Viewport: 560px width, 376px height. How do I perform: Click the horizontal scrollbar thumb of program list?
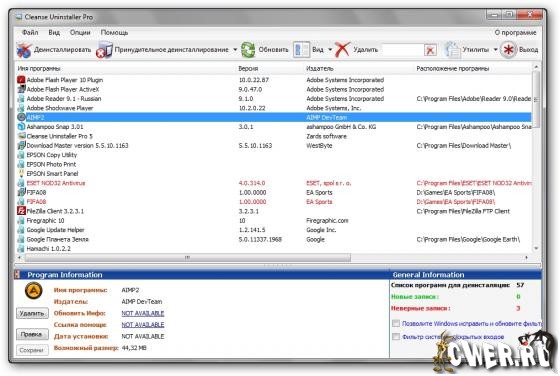188,257
